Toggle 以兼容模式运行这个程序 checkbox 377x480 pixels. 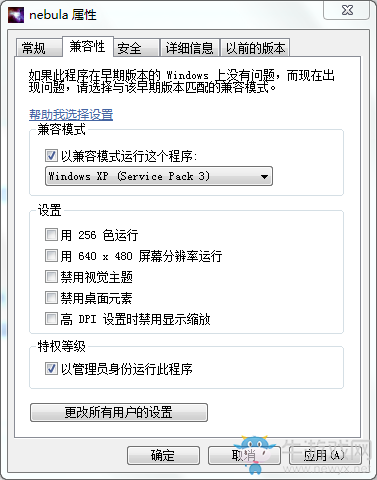[x=51, y=156]
